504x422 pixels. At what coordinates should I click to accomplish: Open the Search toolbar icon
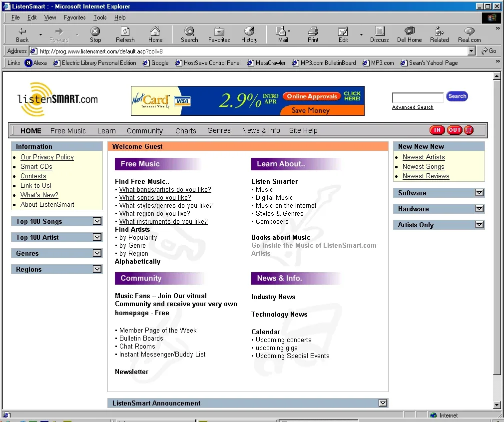tap(189, 35)
